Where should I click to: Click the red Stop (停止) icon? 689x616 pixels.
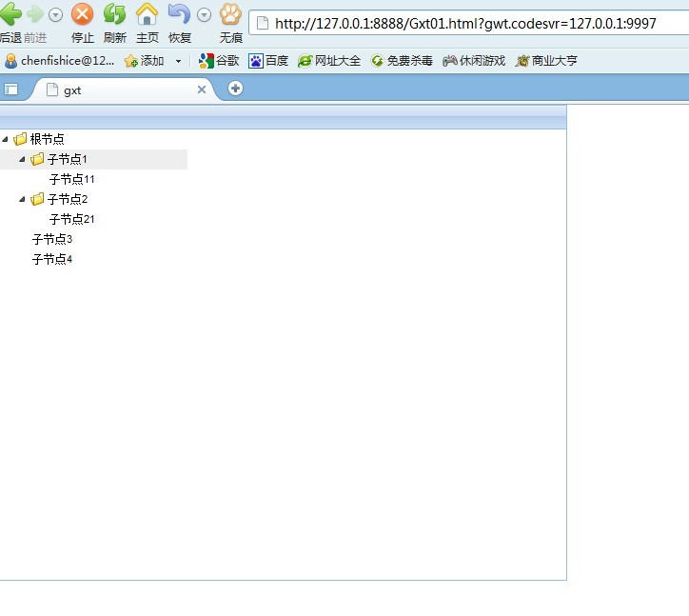(x=82, y=14)
